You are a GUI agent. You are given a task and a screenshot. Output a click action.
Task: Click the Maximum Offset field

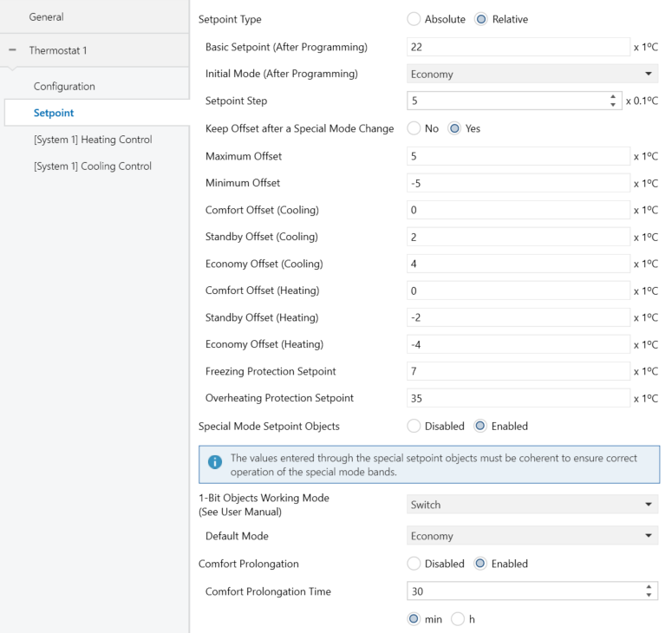click(519, 156)
